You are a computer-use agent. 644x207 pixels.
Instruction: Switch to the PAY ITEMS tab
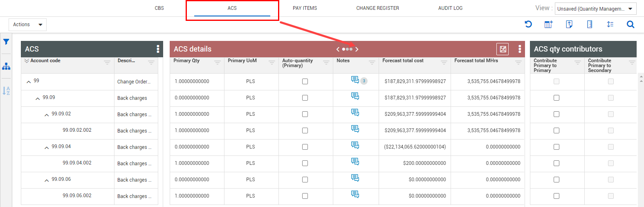click(x=305, y=8)
